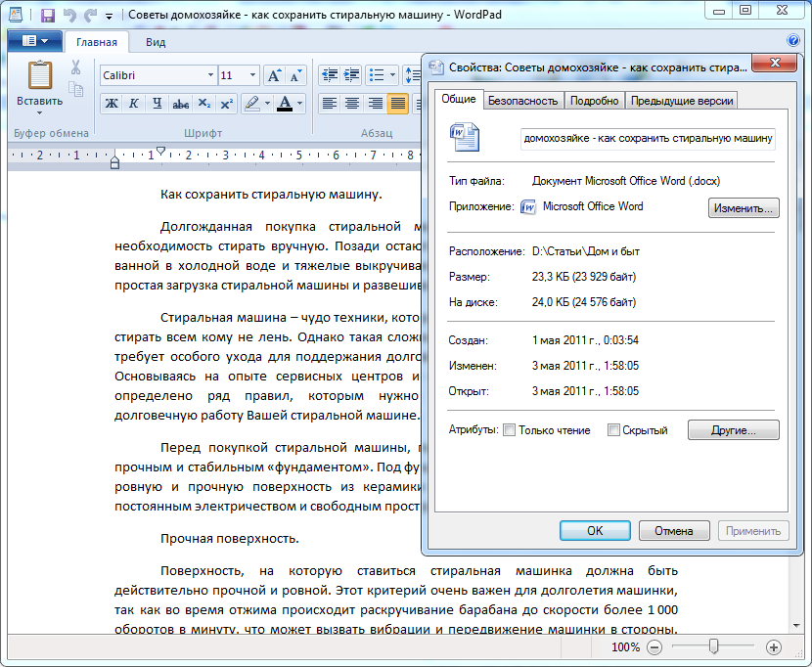The height and width of the screenshot is (667, 812).
Task: Toggle bold (Ж) formatting
Action: click(x=111, y=104)
